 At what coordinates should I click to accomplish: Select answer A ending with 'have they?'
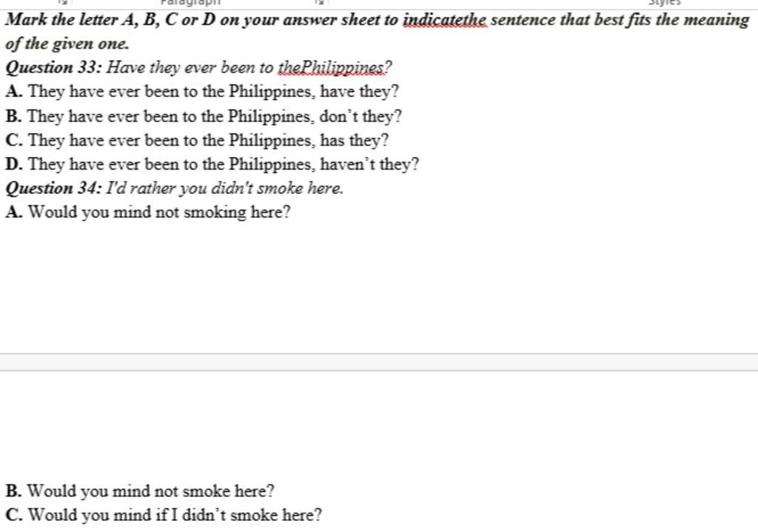[x=202, y=91]
